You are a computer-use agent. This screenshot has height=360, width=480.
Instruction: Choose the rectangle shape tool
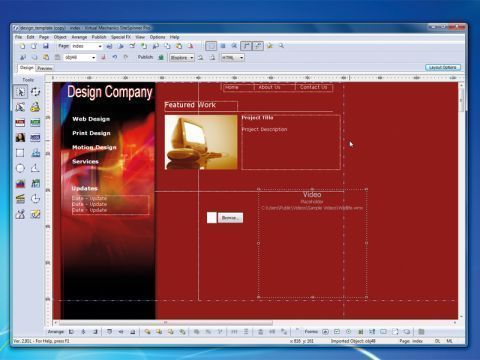pos(20,153)
